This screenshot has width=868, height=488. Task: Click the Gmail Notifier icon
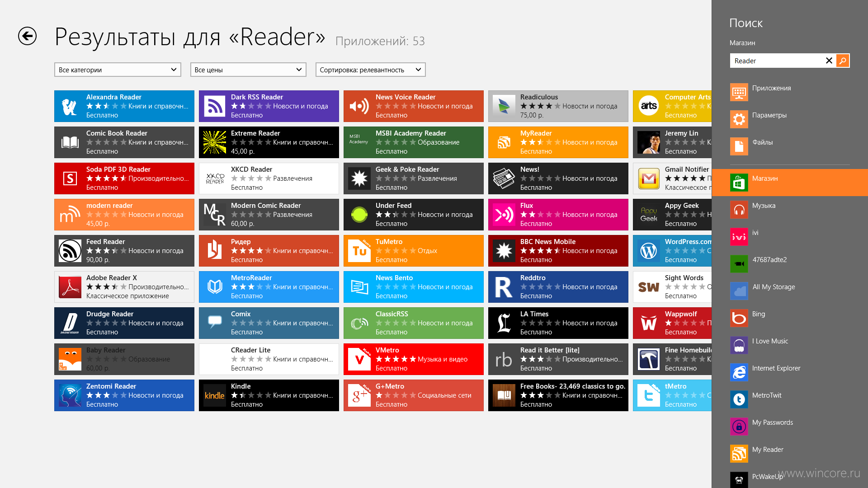[x=649, y=178]
